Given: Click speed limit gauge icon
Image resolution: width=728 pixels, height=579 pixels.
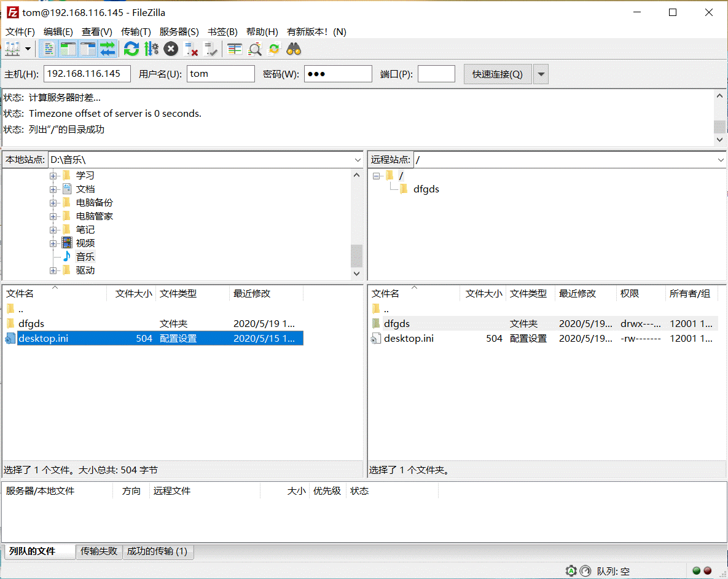Looking at the screenshot, I should tap(585, 570).
